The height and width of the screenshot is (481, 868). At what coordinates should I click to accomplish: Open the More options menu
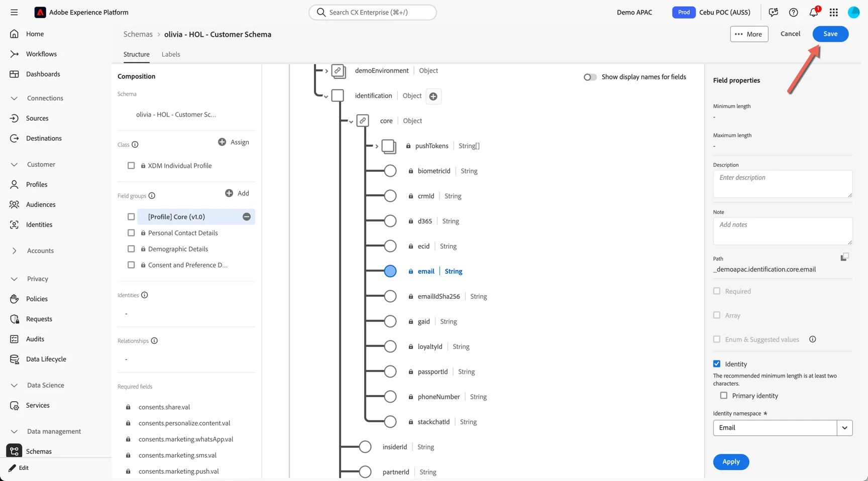(749, 34)
